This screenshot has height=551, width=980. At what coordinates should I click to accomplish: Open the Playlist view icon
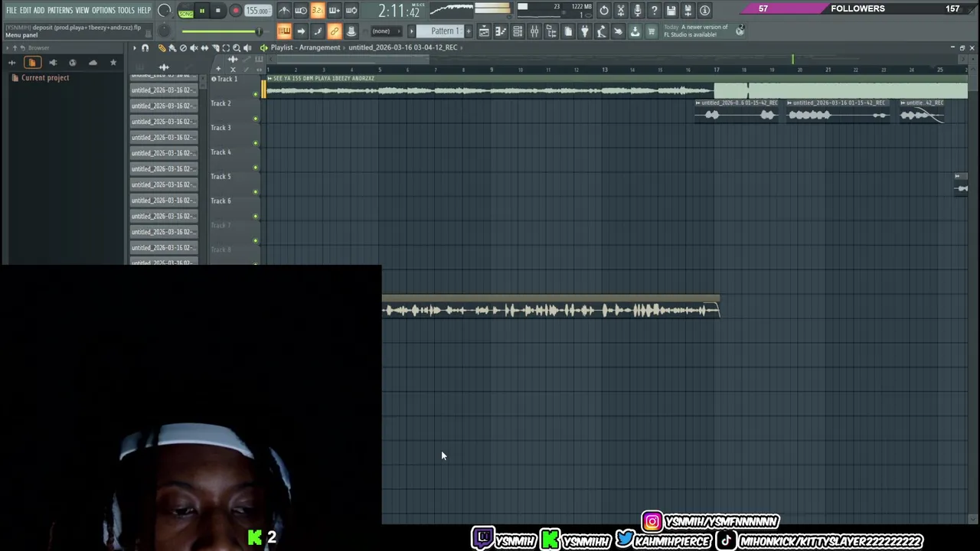click(484, 31)
